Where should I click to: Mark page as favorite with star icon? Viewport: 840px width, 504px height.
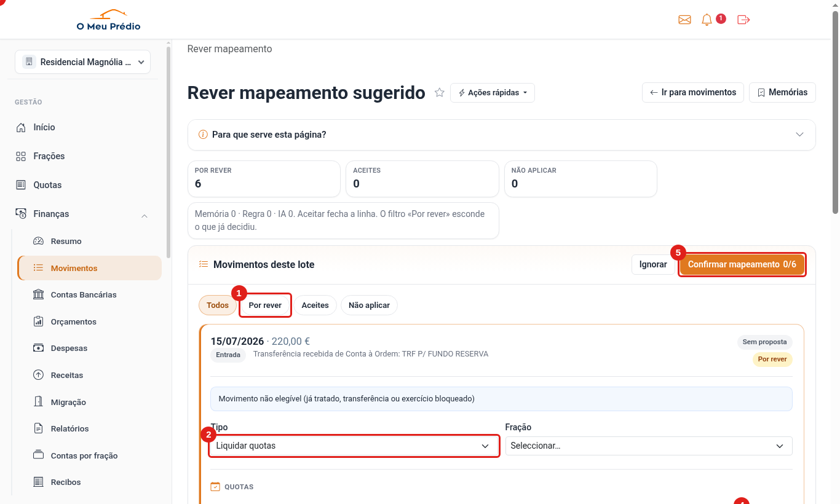[x=440, y=93]
